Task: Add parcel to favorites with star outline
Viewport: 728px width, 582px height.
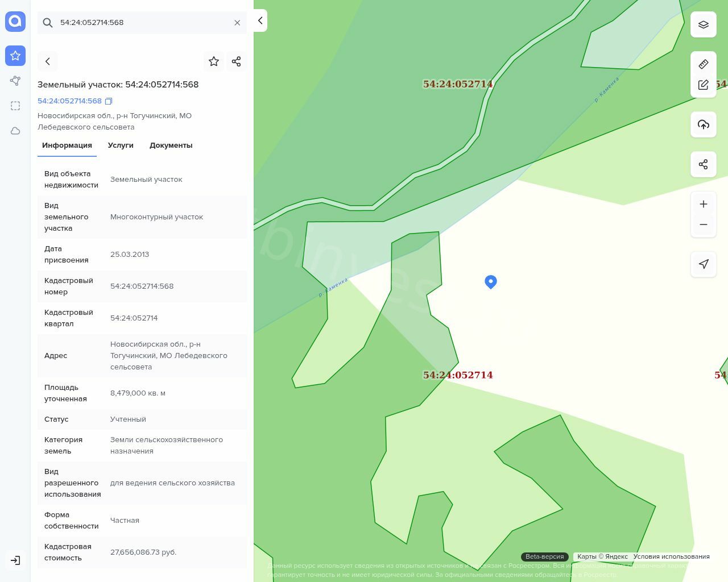Action: point(214,61)
